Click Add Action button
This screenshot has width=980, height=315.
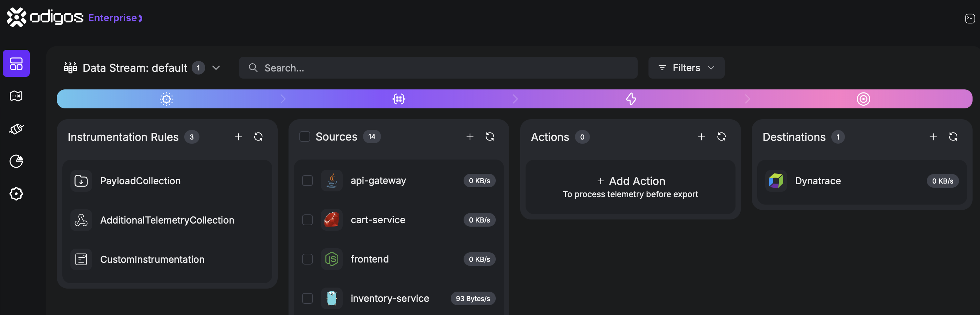pyautogui.click(x=631, y=187)
